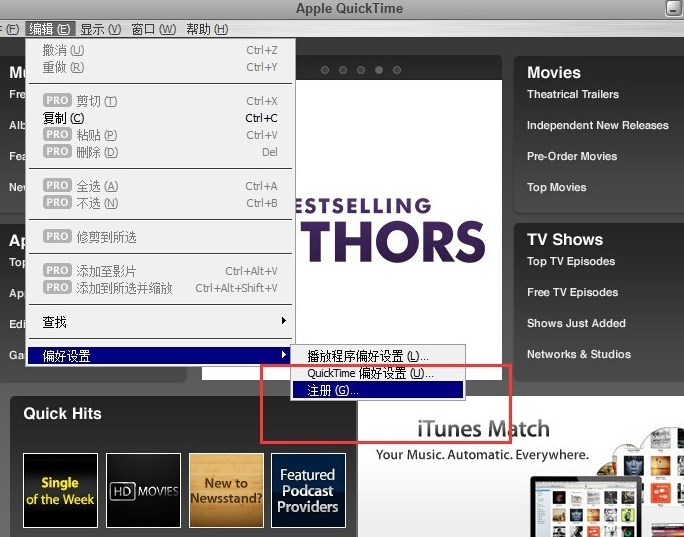Screen dimensions: 684x537
Task: Select the second carousel page dot
Action: click(x=343, y=70)
